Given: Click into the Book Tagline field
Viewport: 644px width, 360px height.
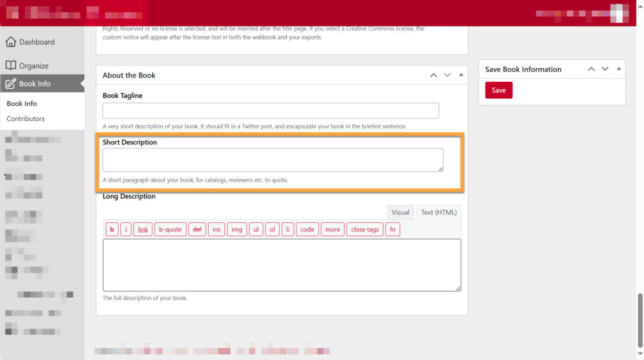Looking at the screenshot, I should [x=270, y=111].
